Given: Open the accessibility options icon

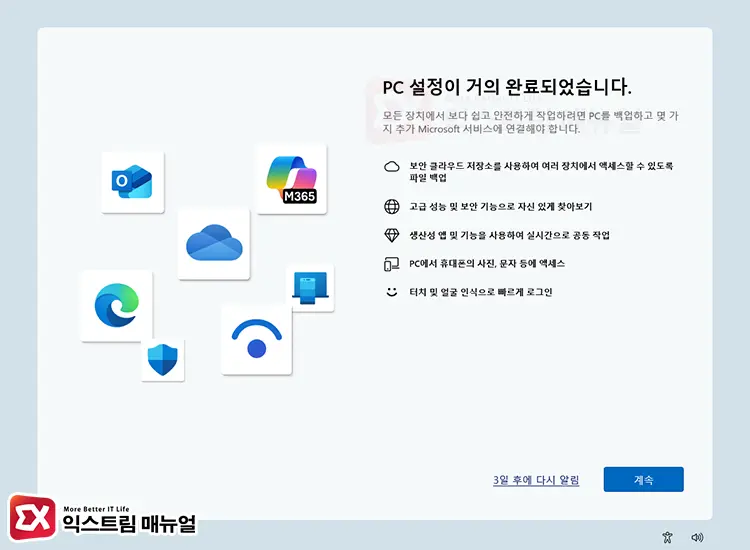Looking at the screenshot, I should click(x=667, y=538).
